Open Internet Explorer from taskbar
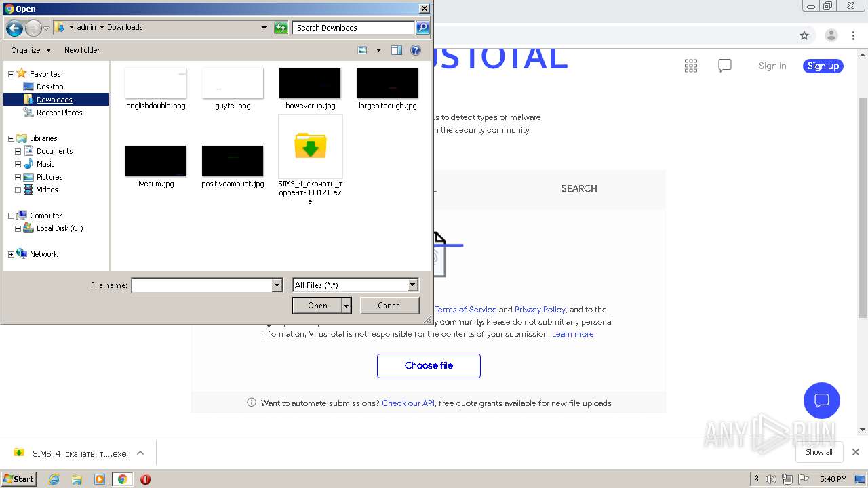The height and width of the screenshot is (488, 868). click(54, 479)
